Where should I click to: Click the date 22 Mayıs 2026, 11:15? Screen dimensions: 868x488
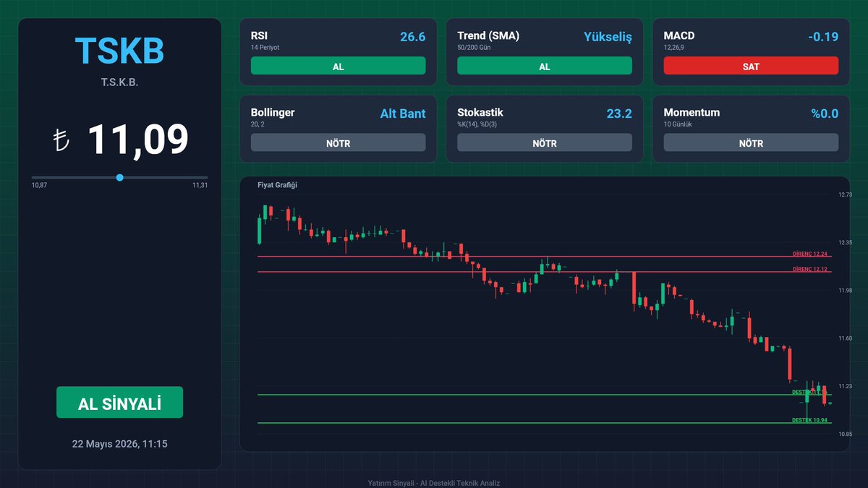pyautogui.click(x=119, y=444)
